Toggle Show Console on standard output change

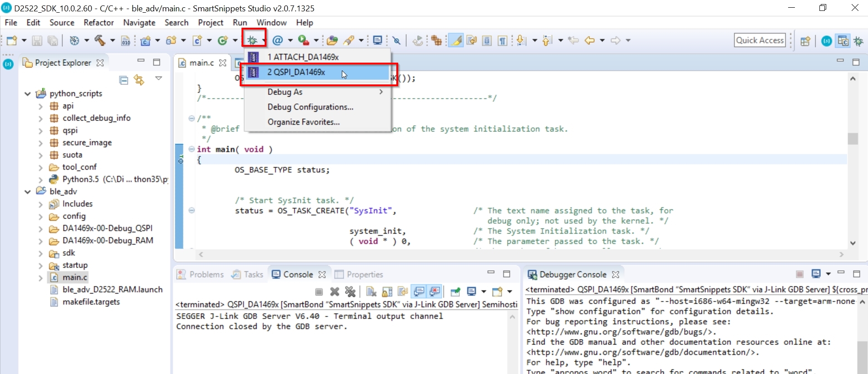point(419,291)
